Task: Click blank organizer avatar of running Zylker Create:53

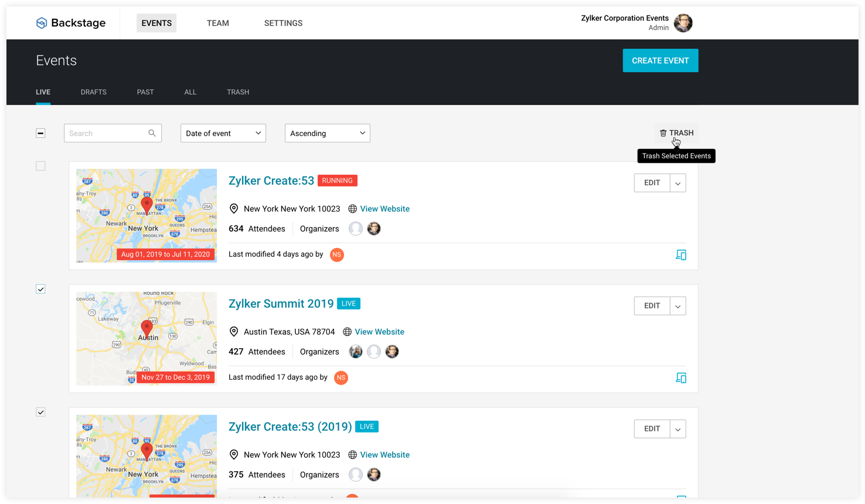Action: point(356,229)
